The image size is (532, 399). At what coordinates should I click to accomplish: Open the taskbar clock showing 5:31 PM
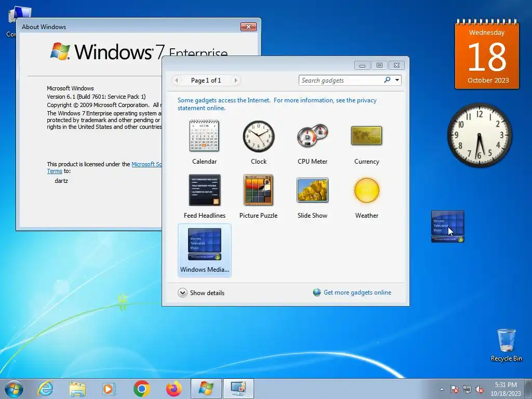[x=506, y=389]
